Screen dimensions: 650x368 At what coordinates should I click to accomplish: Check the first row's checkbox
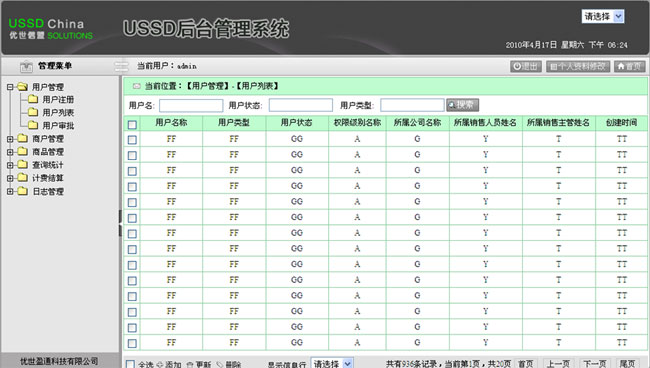tap(132, 140)
